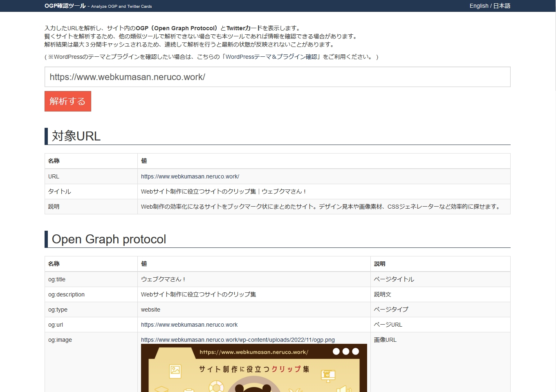Image resolution: width=556 pixels, height=392 pixels.
Task: Select the og:url row label
Action: 56,325
